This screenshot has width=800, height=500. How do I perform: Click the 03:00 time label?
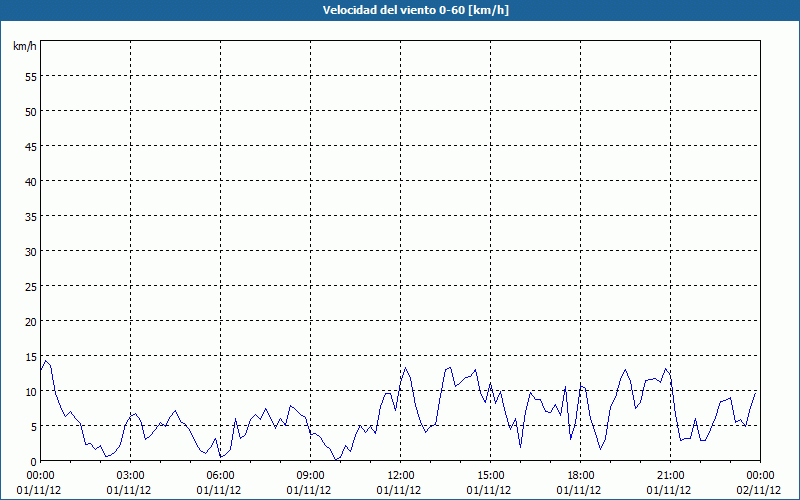131,476
